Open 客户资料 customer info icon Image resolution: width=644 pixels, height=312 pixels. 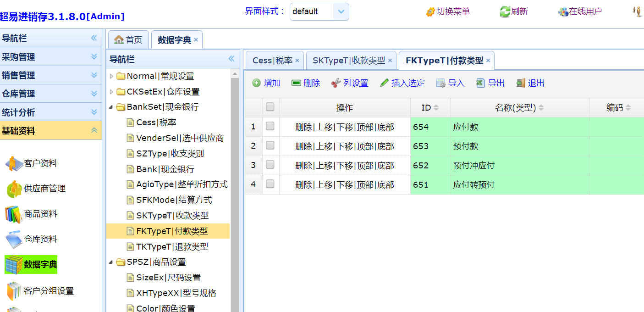14,164
